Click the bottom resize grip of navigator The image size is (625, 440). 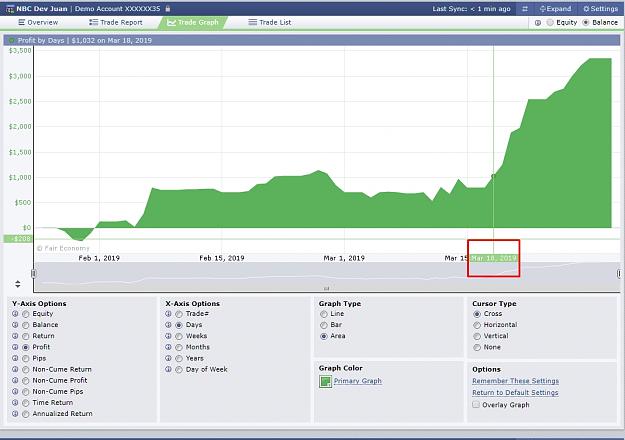[326, 289]
